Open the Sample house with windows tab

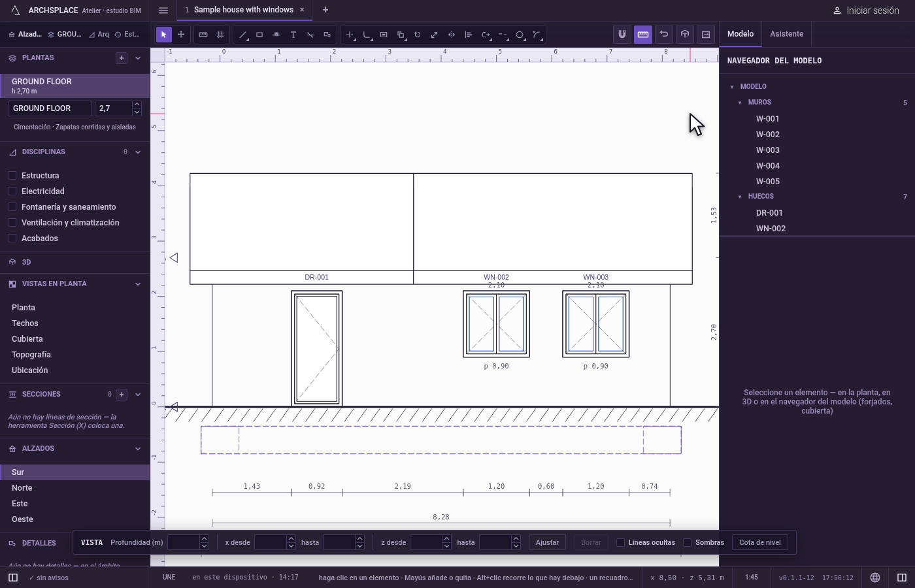coord(243,10)
